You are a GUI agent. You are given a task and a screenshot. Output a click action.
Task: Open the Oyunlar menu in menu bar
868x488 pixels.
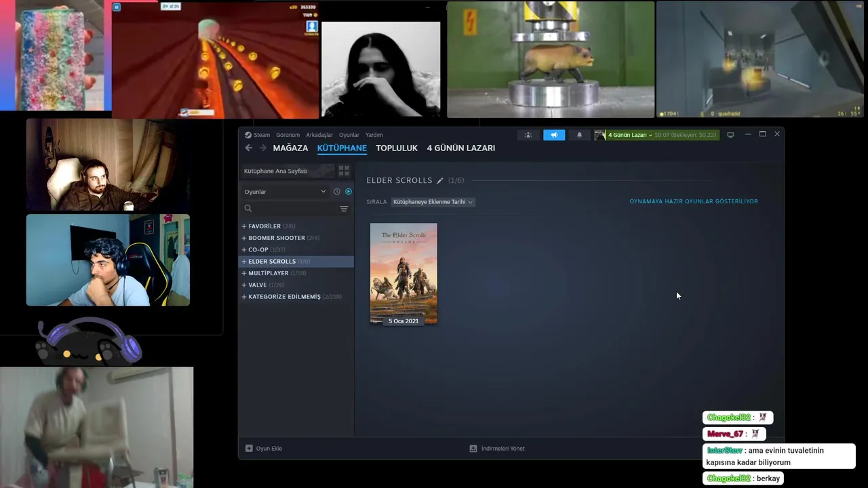pyautogui.click(x=349, y=135)
